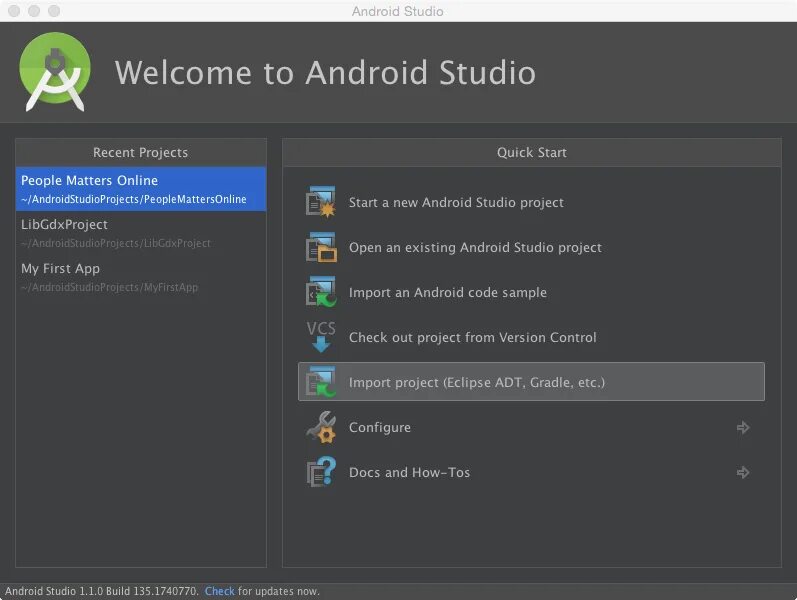
Task: Click the Configure wrench and gear icon
Action: pyautogui.click(x=321, y=427)
